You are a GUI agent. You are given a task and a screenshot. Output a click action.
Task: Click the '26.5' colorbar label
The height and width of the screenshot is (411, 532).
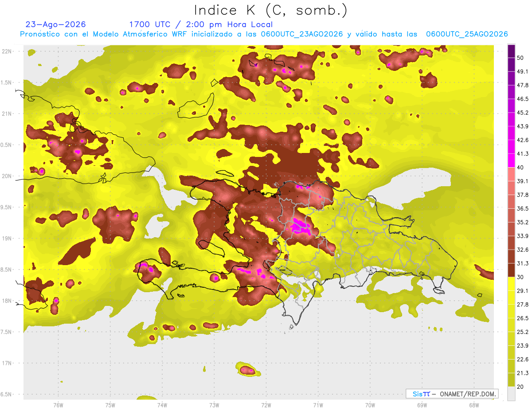click(523, 318)
